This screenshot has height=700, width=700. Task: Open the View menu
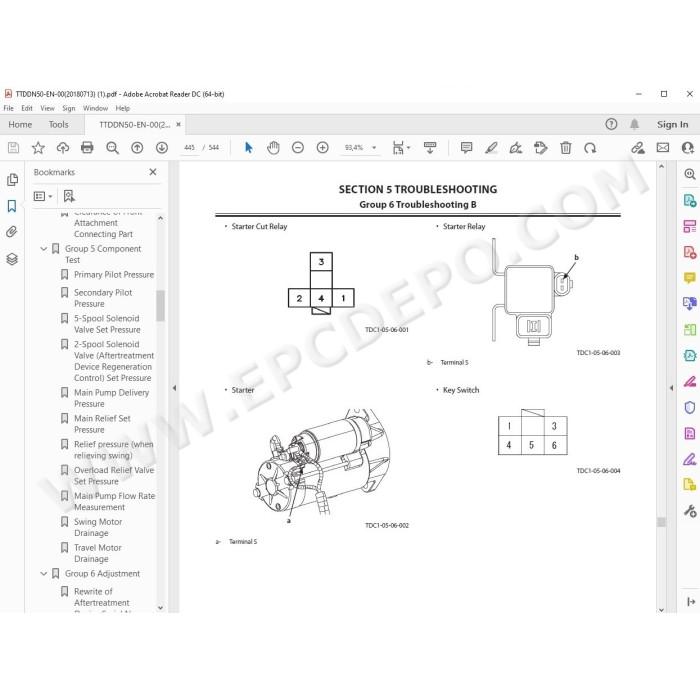(x=47, y=108)
